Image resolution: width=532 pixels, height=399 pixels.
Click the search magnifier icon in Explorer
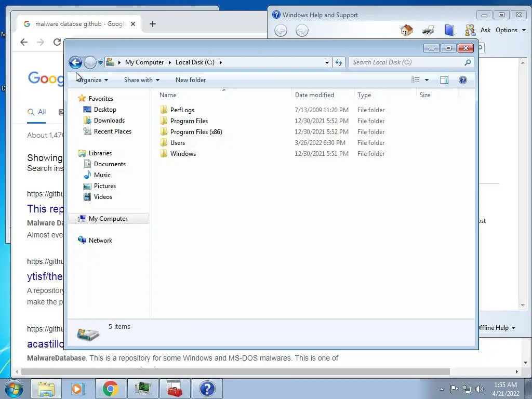(x=468, y=62)
